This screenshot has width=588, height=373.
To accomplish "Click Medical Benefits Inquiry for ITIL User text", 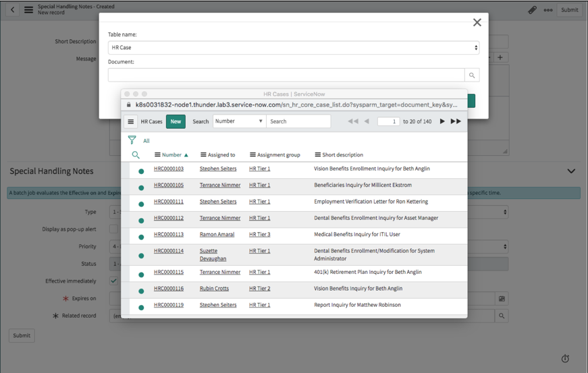I will [x=357, y=235].
